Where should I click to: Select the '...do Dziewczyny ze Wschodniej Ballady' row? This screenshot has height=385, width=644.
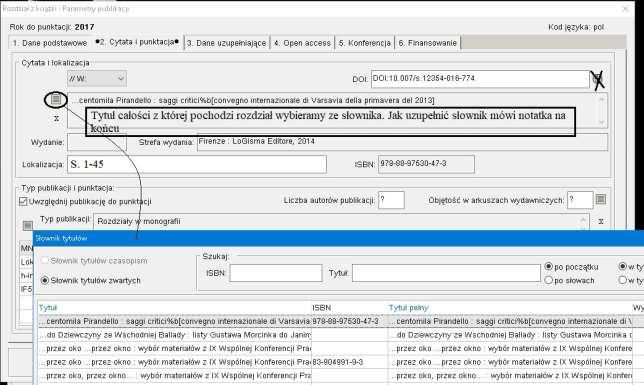[175, 335]
